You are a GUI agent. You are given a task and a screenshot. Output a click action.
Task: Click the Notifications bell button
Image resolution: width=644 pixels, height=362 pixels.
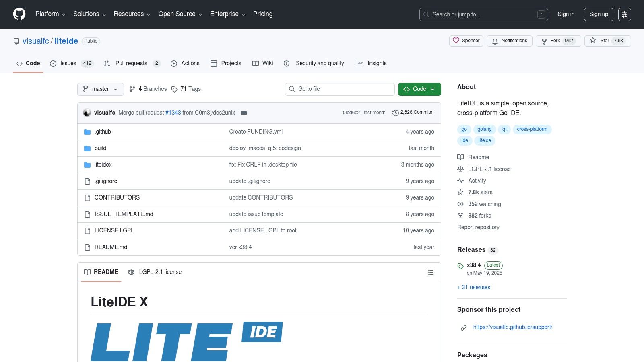click(510, 41)
